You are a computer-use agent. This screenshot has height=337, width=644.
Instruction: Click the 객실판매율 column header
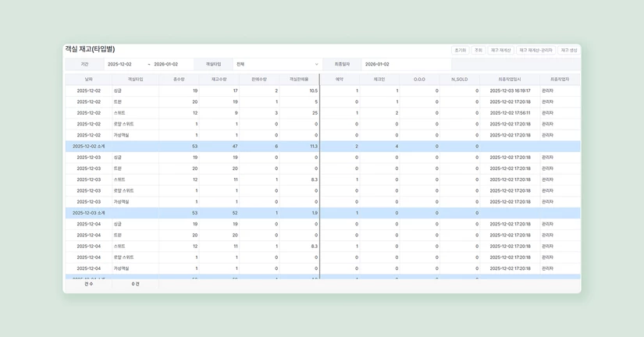pyautogui.click(x=299, y=79)
